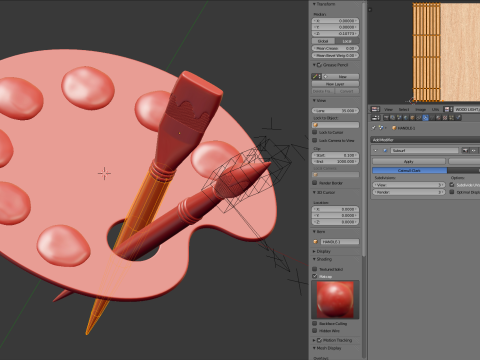Enable Lock to Cursor checkbox

tap(315, 132)
